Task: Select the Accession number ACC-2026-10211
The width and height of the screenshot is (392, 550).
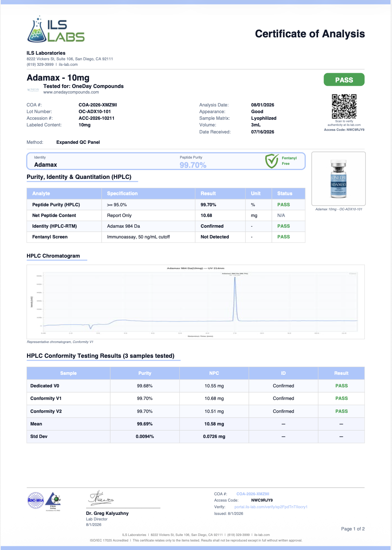Action: coord(97,118)
